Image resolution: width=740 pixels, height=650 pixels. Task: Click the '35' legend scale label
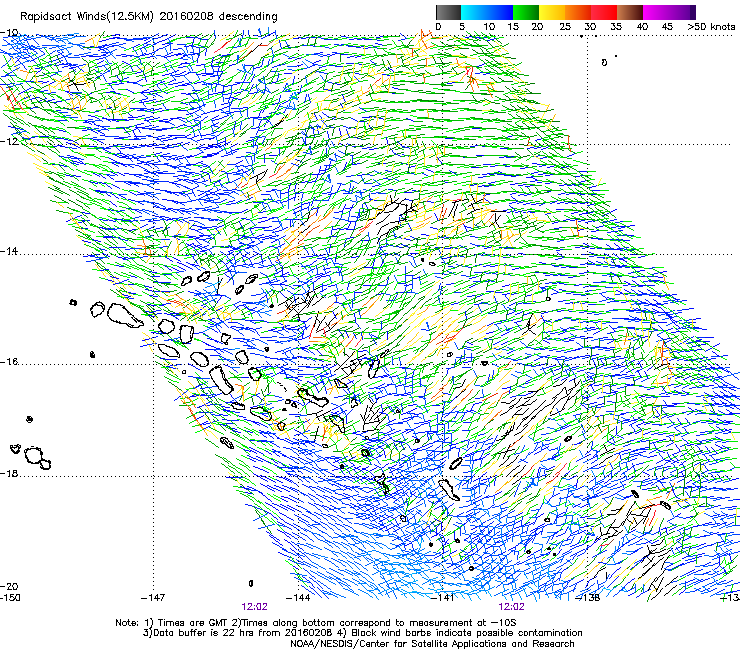[616, 27]
